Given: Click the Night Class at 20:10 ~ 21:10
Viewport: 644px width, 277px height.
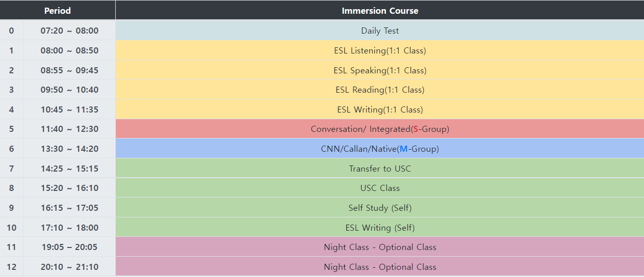Looking at the screenshot, I should 380,267.
